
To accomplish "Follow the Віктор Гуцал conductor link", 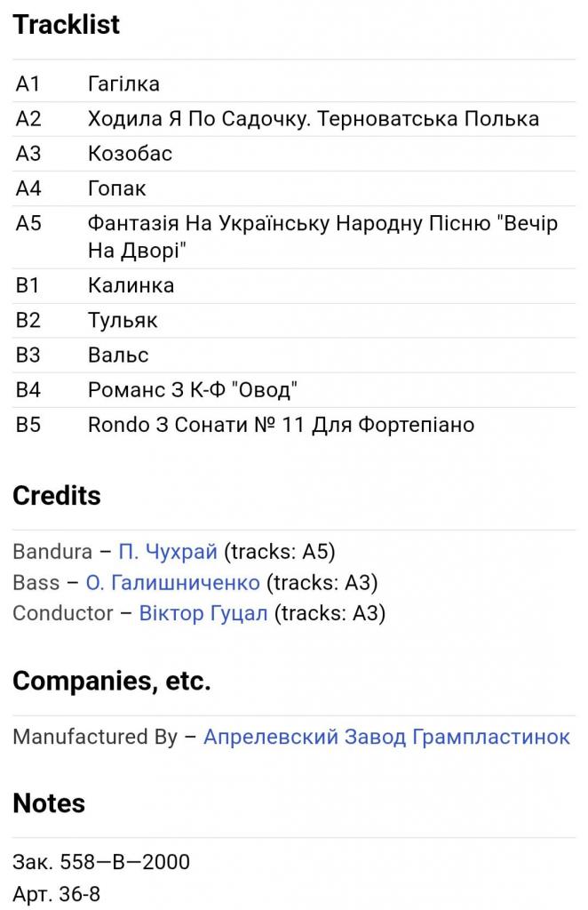I will pos(203,613).
